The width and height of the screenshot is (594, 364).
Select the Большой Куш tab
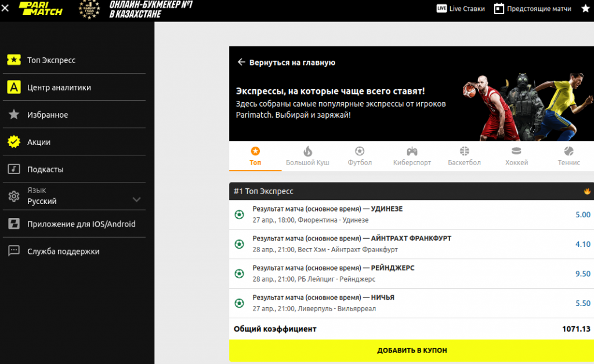[x=307, y=156]
